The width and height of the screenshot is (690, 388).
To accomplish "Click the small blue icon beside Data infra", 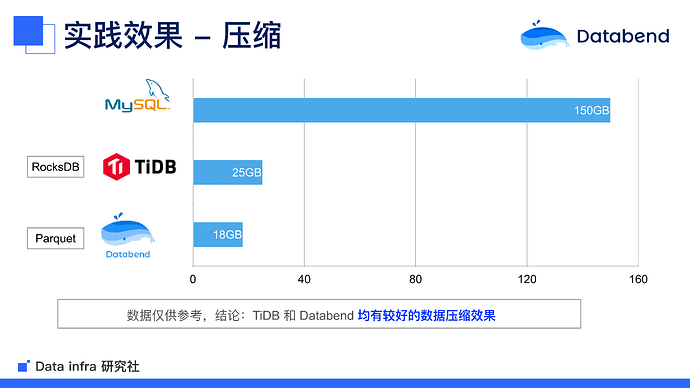I will 24,366.
